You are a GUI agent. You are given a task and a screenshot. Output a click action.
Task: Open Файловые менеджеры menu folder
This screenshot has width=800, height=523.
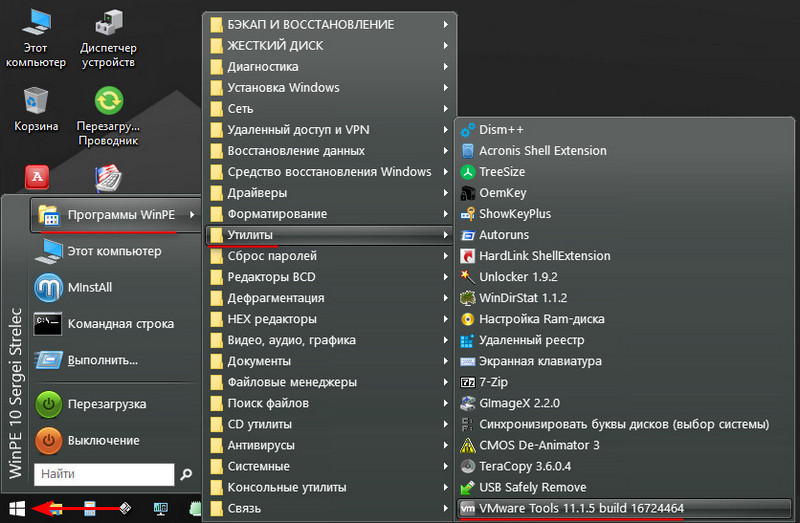(330, 382)
